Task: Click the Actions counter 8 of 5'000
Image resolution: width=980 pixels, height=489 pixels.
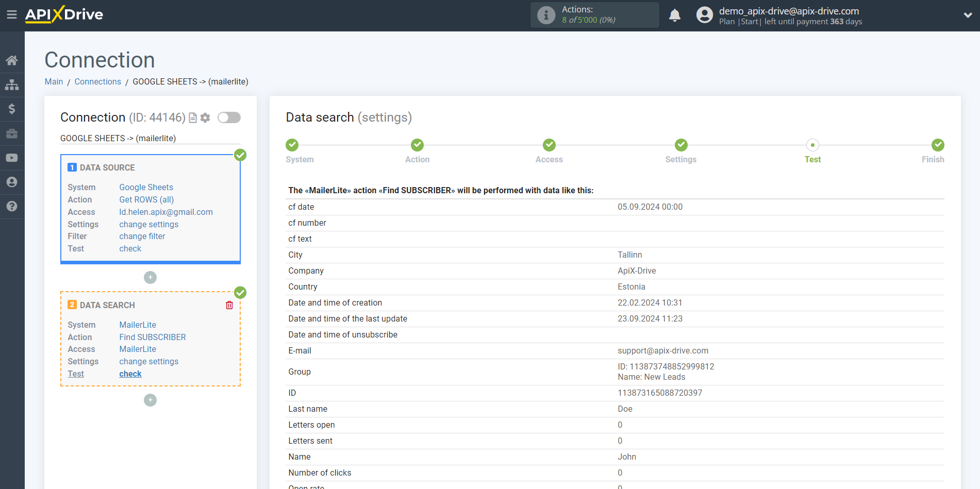Action: point(589,20)
